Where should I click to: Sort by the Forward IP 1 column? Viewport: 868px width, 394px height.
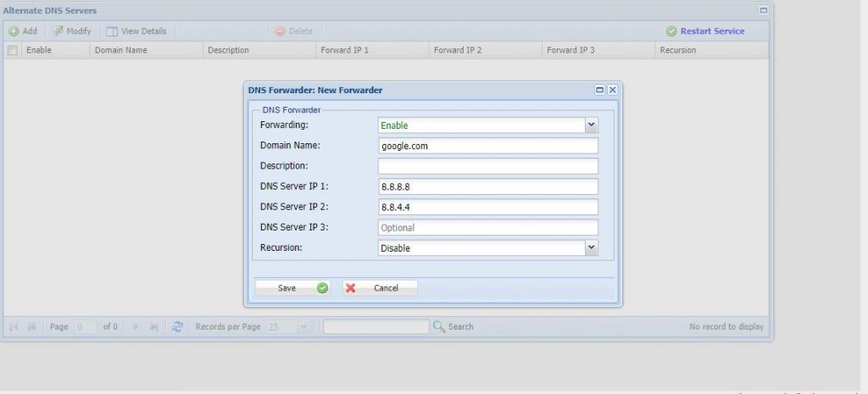click(344, 50)
